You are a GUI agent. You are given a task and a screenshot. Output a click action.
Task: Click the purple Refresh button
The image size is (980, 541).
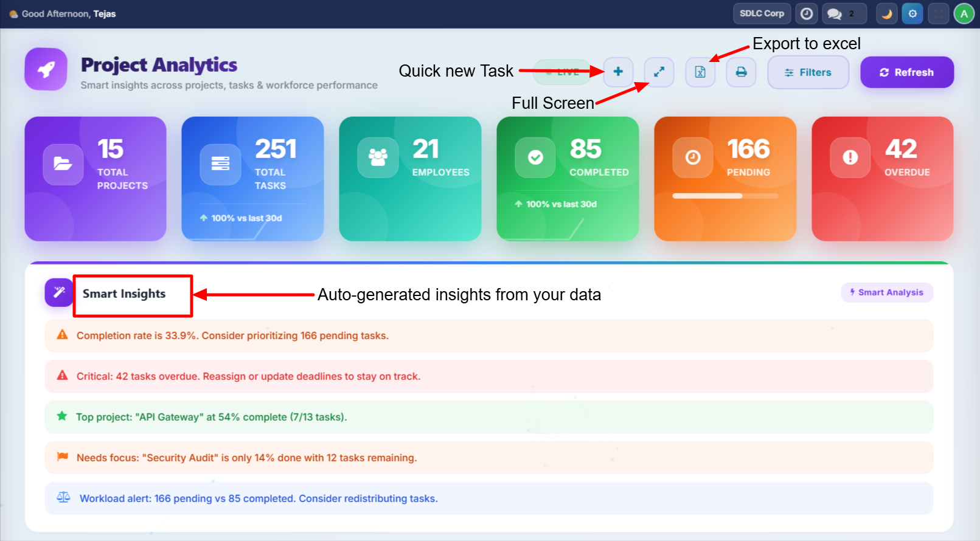click(906, 72)
